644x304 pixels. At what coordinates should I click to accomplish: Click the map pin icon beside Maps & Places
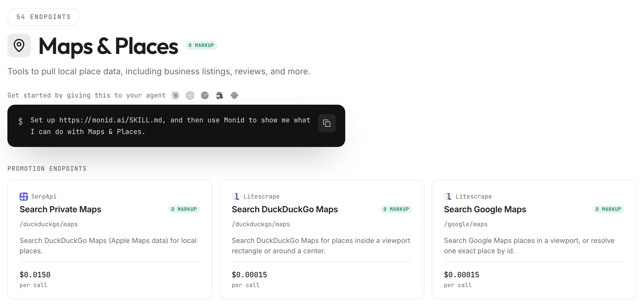19,45
